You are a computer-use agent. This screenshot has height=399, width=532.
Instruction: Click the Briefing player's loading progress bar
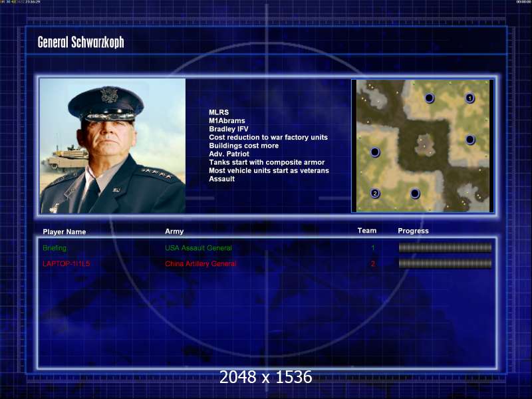(x=445, y=248)
